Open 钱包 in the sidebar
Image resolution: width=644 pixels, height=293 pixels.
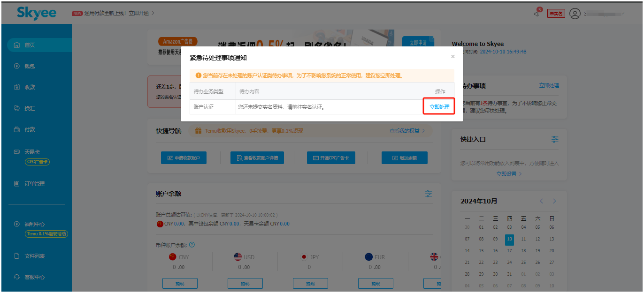(30, 66)
